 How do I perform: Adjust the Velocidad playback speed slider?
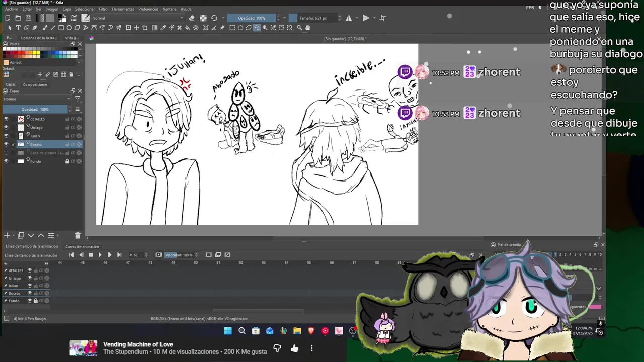(179, 255)
